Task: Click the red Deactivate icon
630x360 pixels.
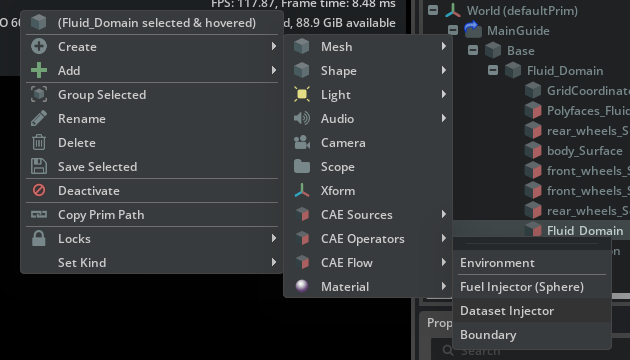Action: 39,190
